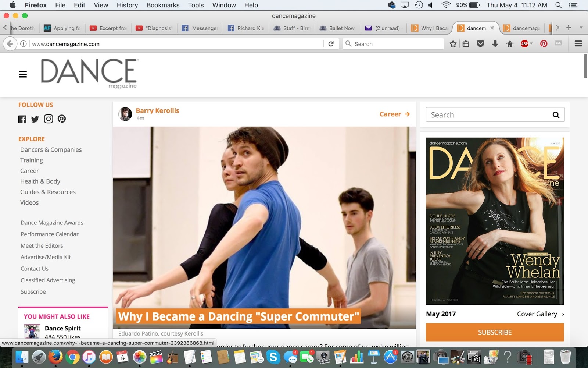This screenshot has width=588, height=368.
Task: Open the CSS extension tool
Action: coord(558,43)
